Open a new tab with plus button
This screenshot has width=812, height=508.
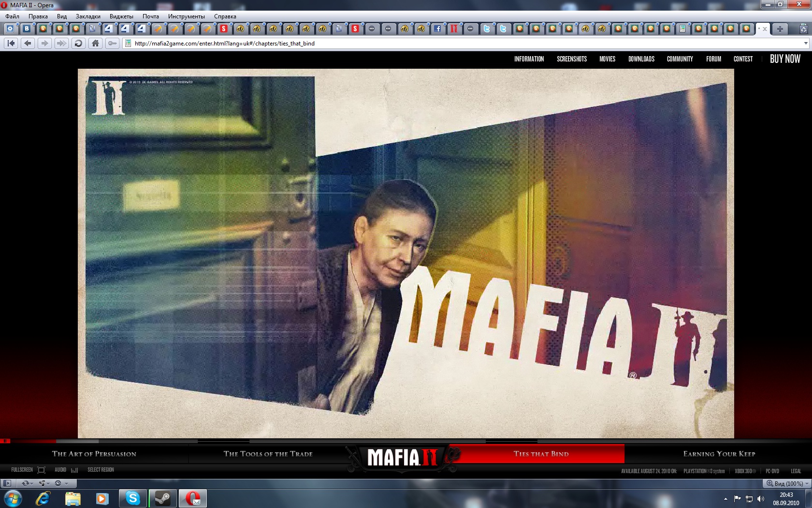(780, 29)
